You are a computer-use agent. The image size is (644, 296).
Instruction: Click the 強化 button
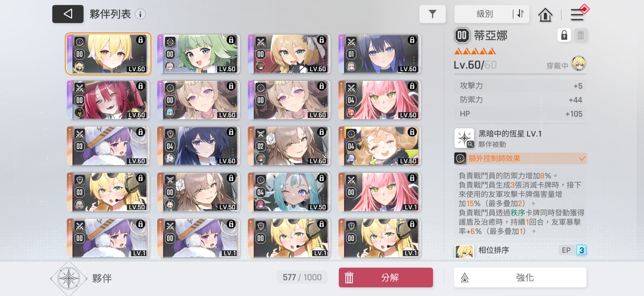point(520,278)
